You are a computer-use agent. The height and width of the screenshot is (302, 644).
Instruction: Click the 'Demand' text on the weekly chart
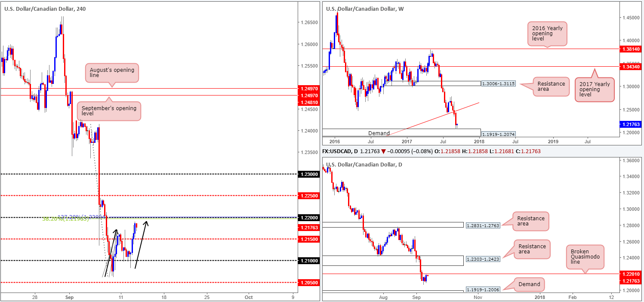[379, 133]
